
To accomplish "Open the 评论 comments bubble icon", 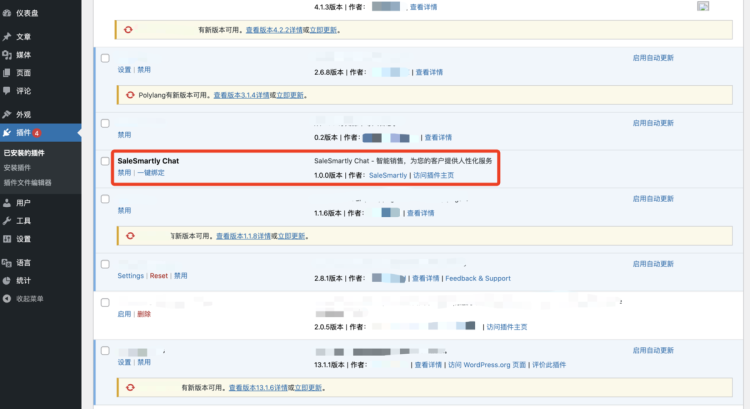I will tap(7, 90).
